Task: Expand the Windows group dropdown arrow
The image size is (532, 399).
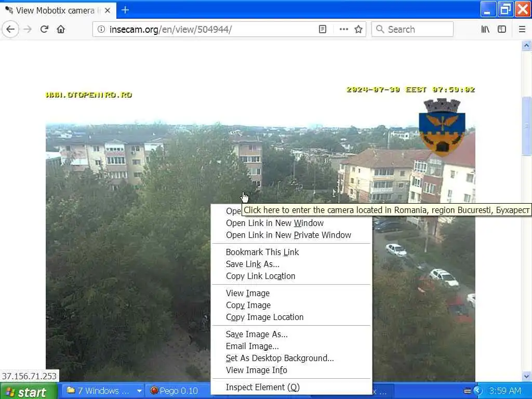Action: click(139, 391)
